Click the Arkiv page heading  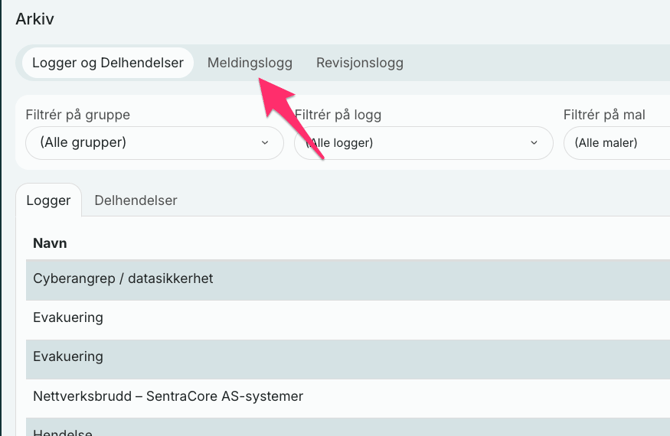[x=35, y=19]
